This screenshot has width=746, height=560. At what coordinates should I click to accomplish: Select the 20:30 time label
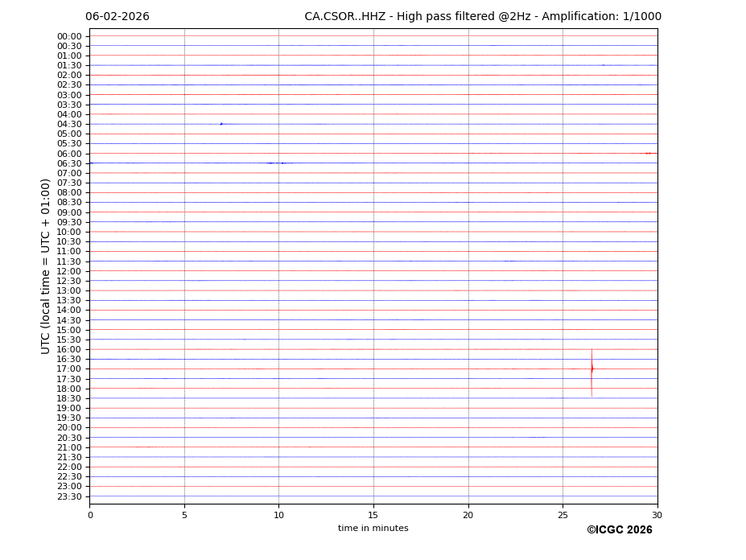tap(69, 438)
